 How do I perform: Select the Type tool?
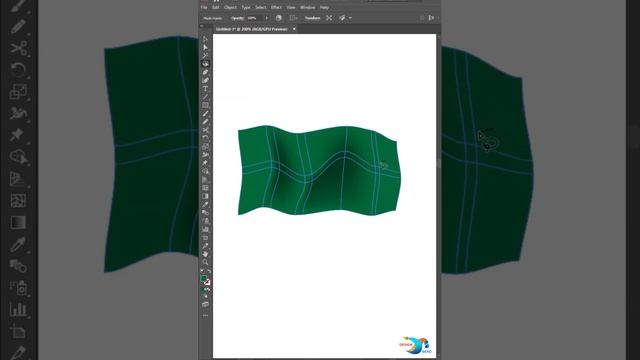click(205, 89)
